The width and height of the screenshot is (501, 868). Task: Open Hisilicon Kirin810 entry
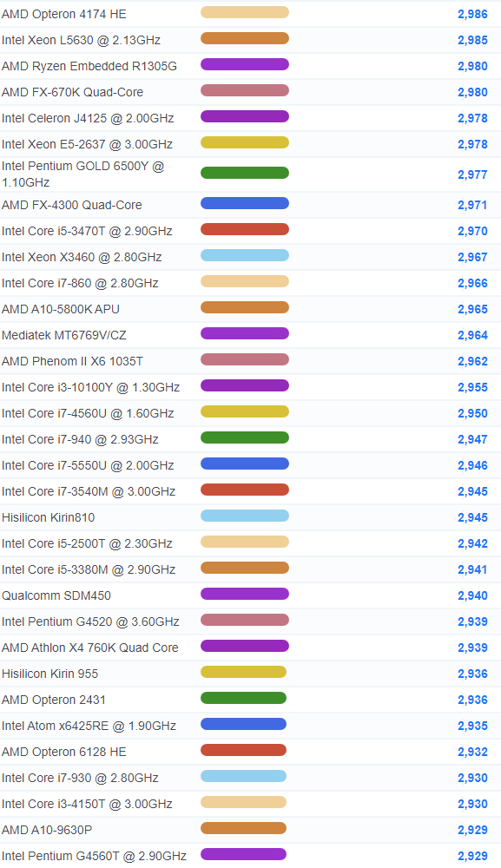tap(48, 517)
